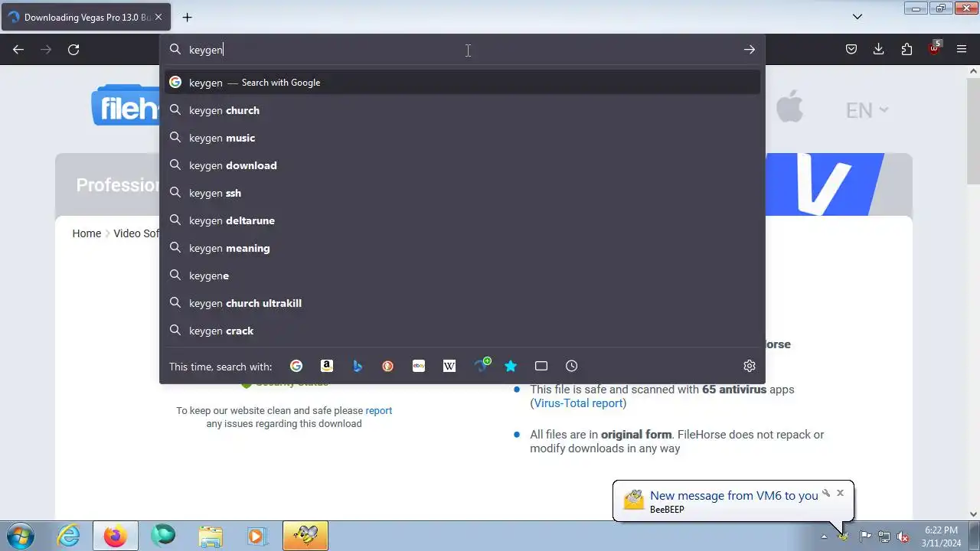Search only in Bookmarks star icon
Image resolution: width=980 pixels, height=551 pixels.
(x=511, y=366)
